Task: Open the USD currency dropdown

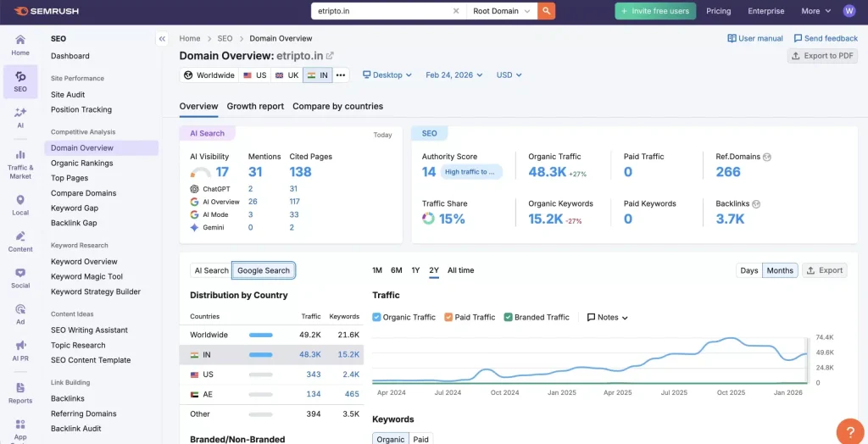Action: tap(509, 75)
